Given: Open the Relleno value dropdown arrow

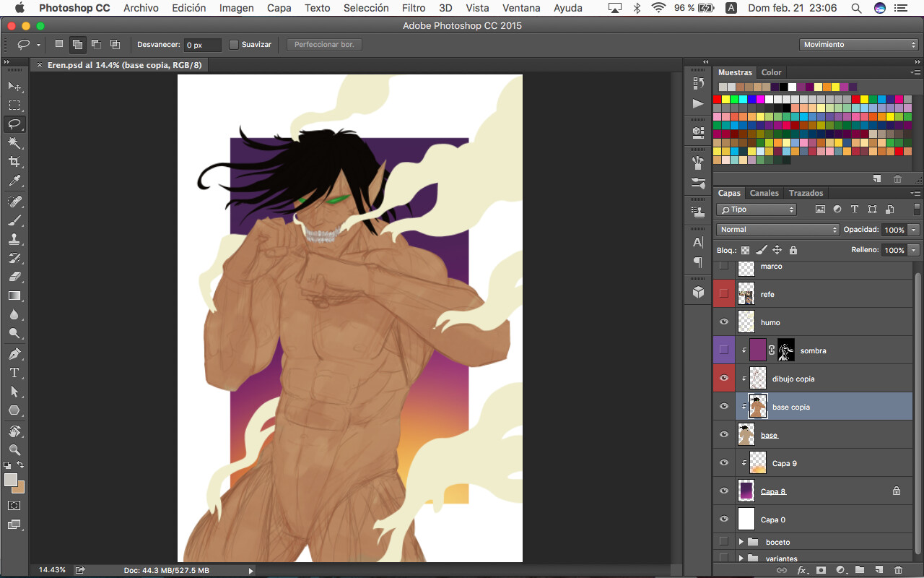Looking at the screenshot, I should tap(914, 250).
